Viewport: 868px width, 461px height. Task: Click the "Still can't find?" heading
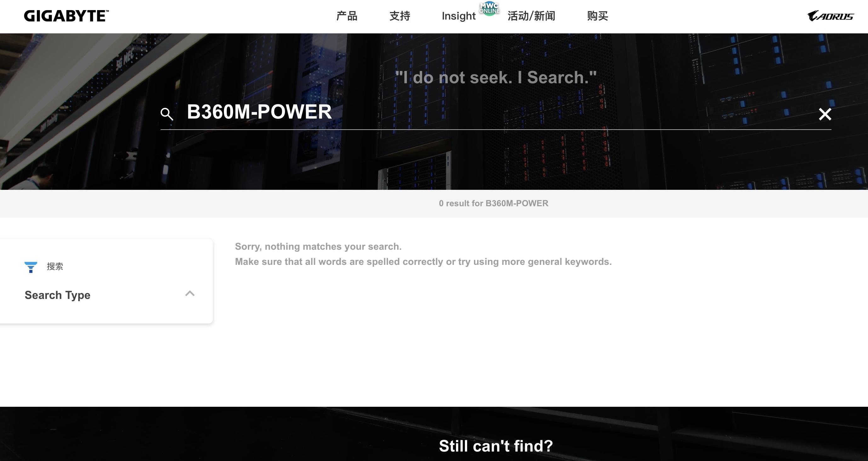496,446
